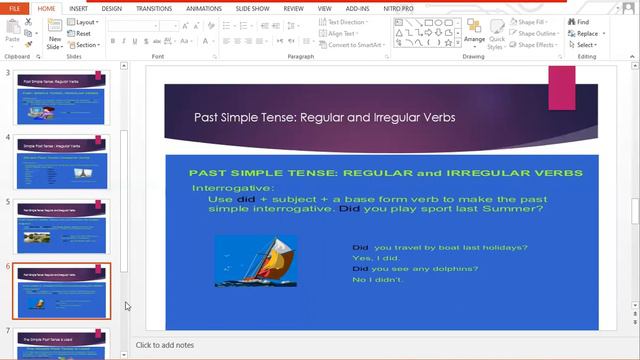The width and height of the screenshot is (640, 360).
Task: Select Oval shape in gallery
Action: pyautogui.click(x=438, y=22)
